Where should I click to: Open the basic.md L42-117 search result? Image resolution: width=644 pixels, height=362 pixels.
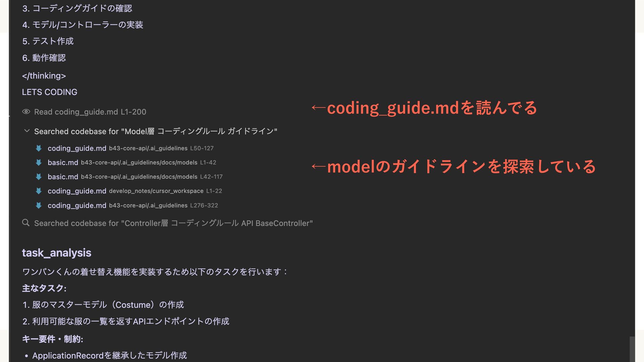63,177
